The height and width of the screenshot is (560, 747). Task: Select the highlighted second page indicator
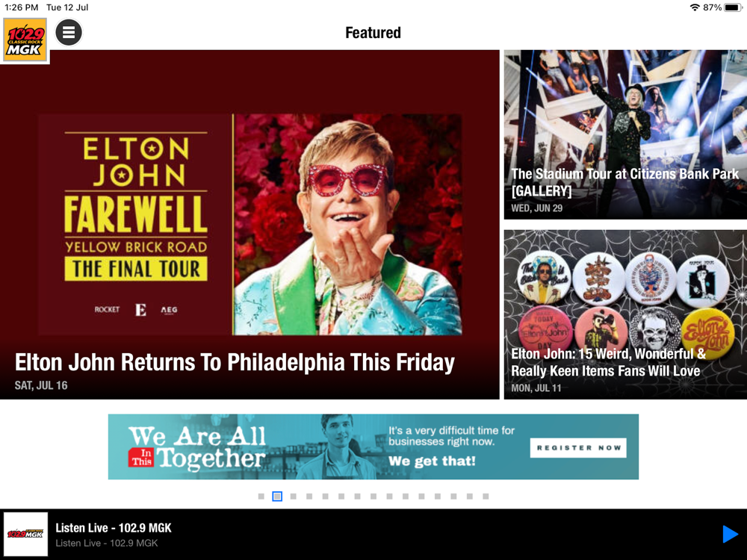277,497
